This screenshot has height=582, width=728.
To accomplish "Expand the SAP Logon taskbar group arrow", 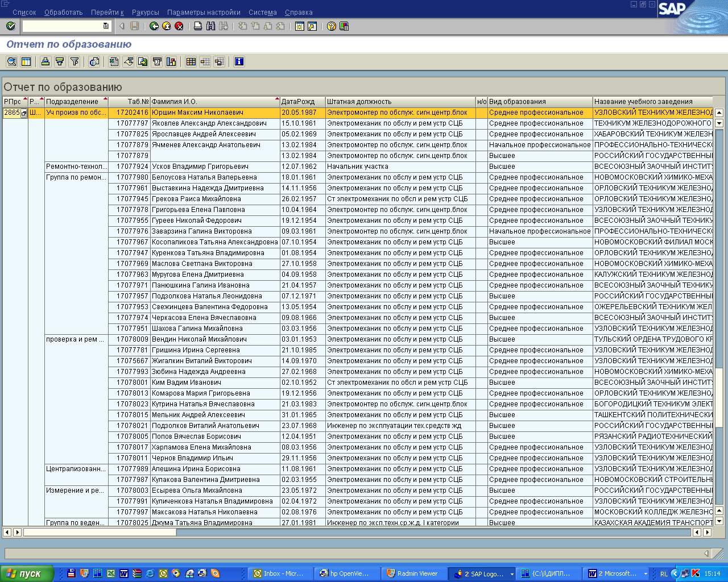I will pos(512,574).
